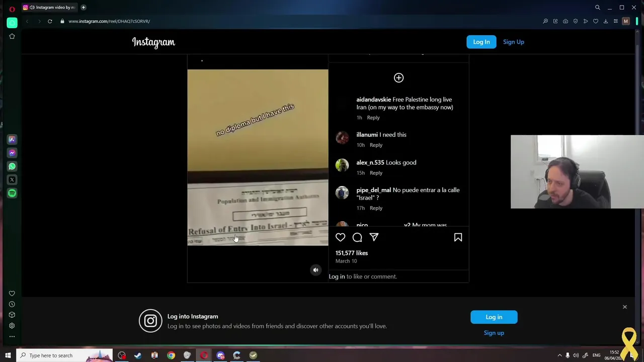Reply to illanumi's comment
The image size is (644, 362).
coord(376,145)
